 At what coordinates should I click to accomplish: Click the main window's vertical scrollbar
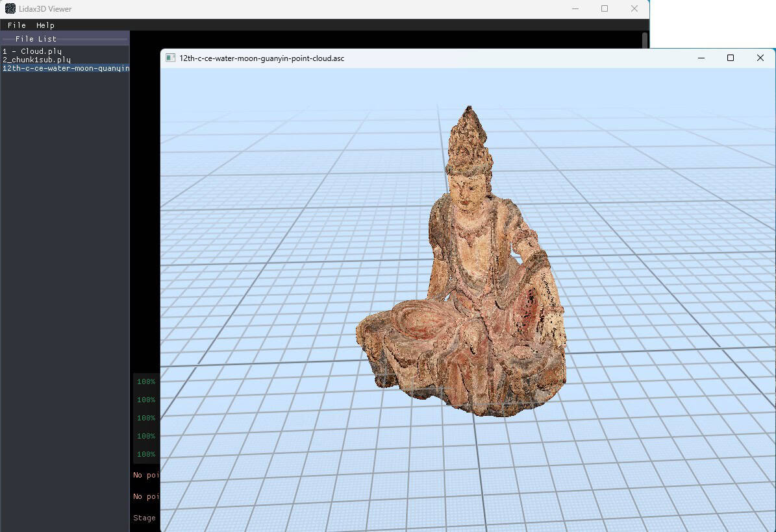click(x=645, y=40)
